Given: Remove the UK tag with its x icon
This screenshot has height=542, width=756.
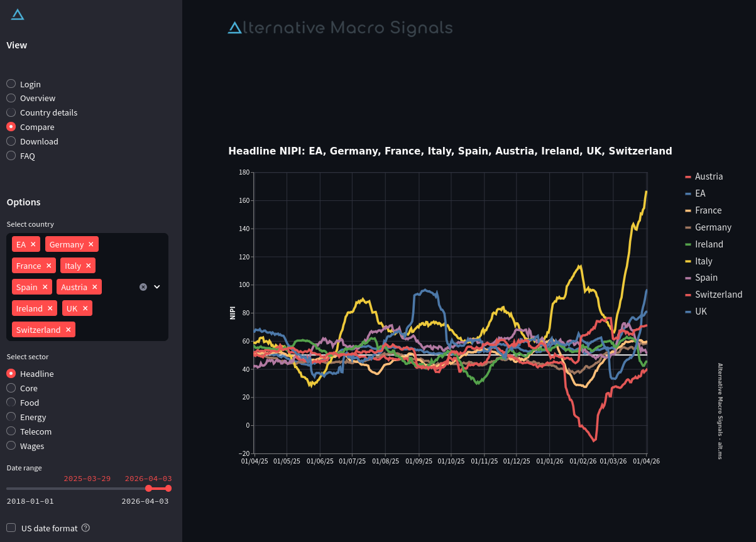Looking at the screenshot, I should 85,308.
